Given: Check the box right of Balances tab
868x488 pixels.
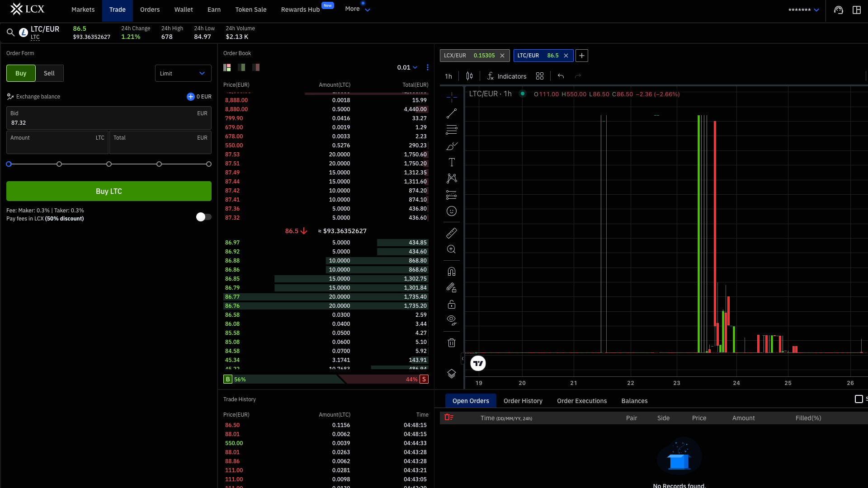Looking at the screenshot, I should pos(859,399).
